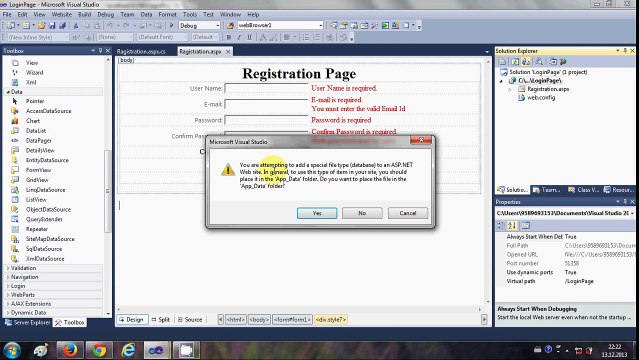Expand Registration.aspx node in Solution Explorer

[x=510, y=89]
